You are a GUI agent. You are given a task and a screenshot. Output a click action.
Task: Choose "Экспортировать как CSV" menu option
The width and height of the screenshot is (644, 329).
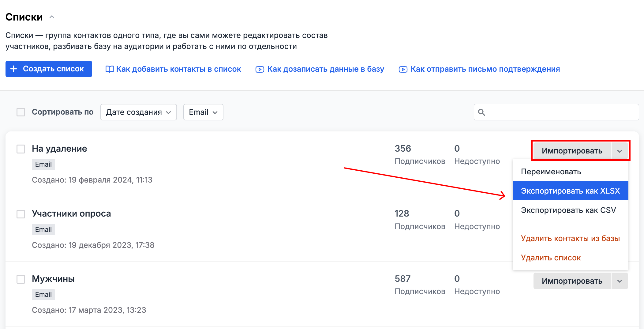(568, 210)
